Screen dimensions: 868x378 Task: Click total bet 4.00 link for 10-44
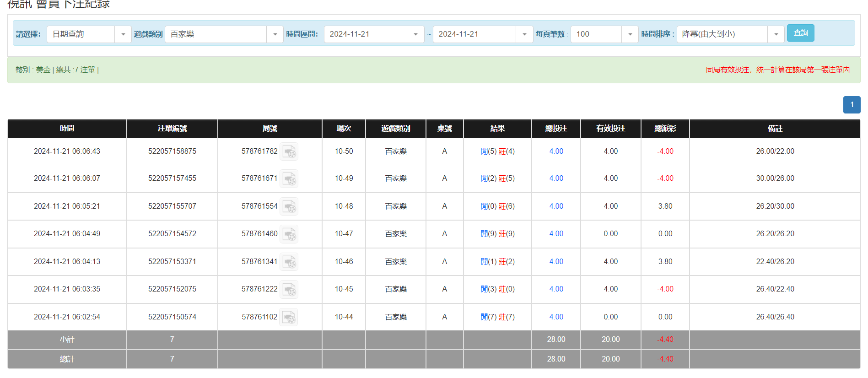click(x=556, y=317)
